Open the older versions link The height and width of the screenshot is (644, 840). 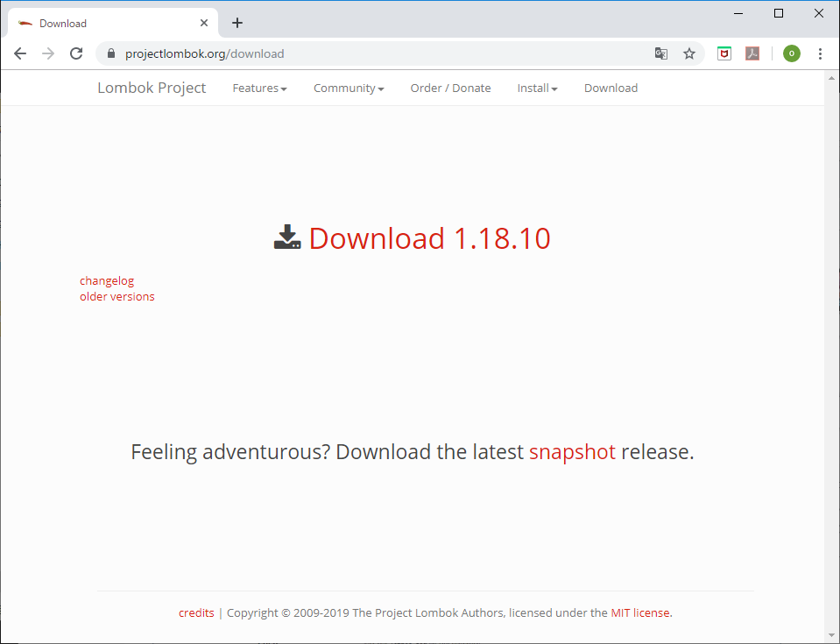click(x=116, y=297)
